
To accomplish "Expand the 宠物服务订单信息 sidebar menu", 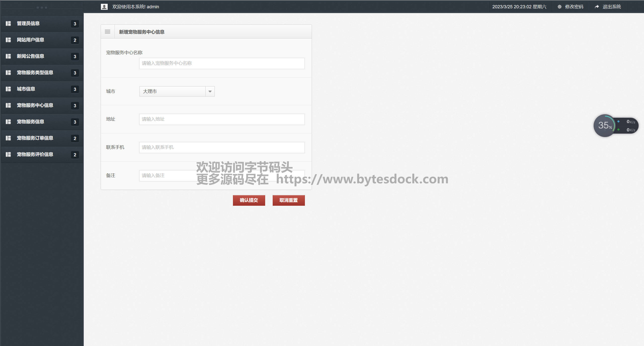I will [35, 138].
